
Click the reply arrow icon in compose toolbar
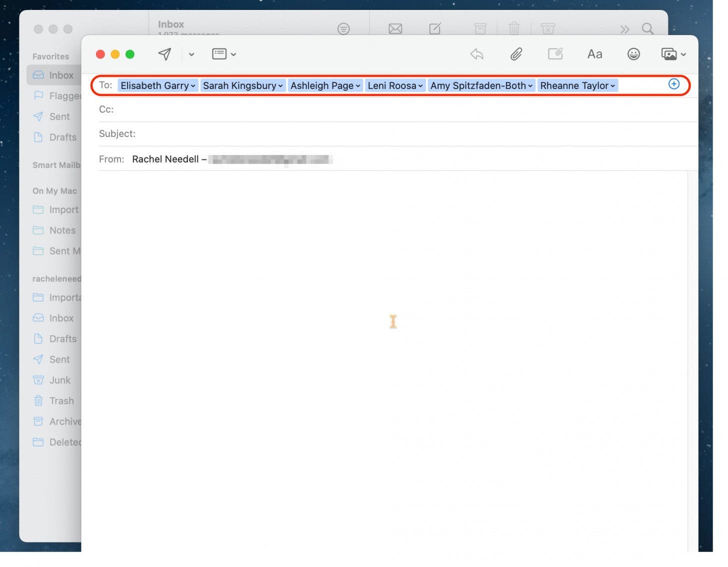476,54
